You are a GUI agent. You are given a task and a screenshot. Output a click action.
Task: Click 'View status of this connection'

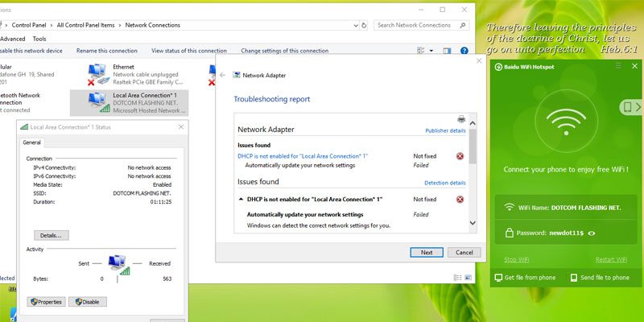pos(189,51)
